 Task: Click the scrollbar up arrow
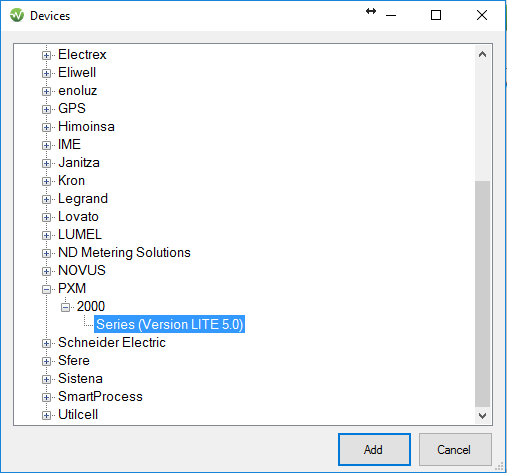(x=482, y=54)
